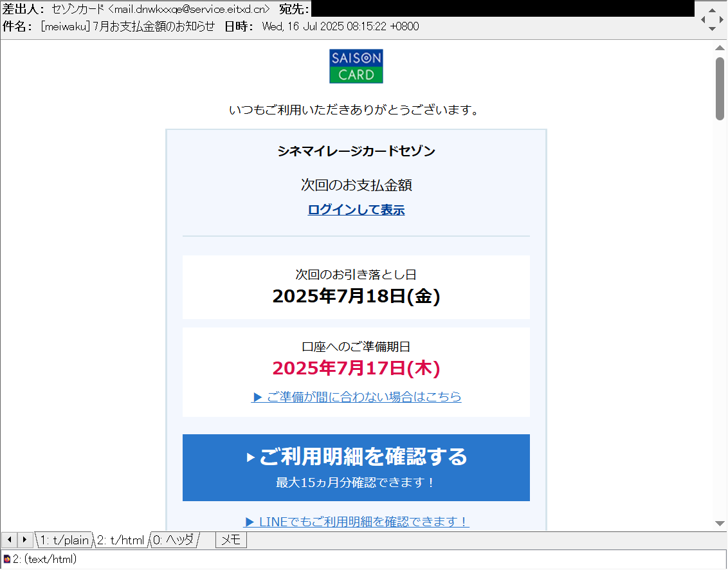Open the ログインして表示 link

coord(356,210)
